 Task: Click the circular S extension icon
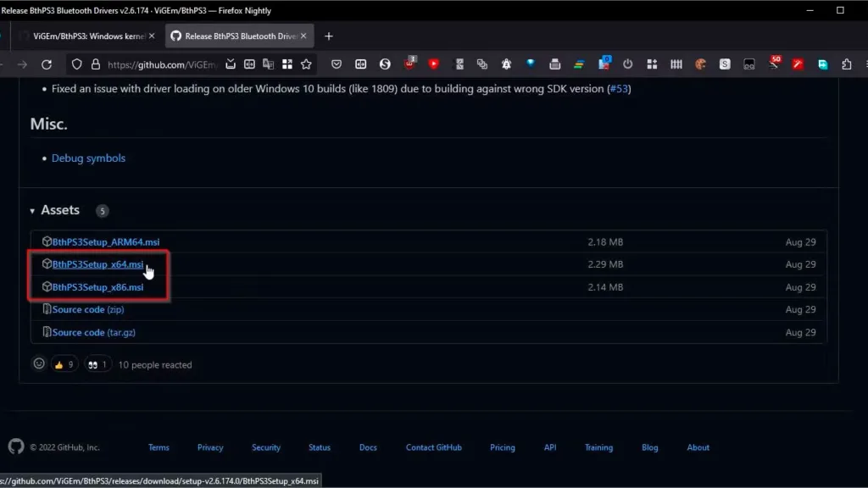tap(386, 64)
